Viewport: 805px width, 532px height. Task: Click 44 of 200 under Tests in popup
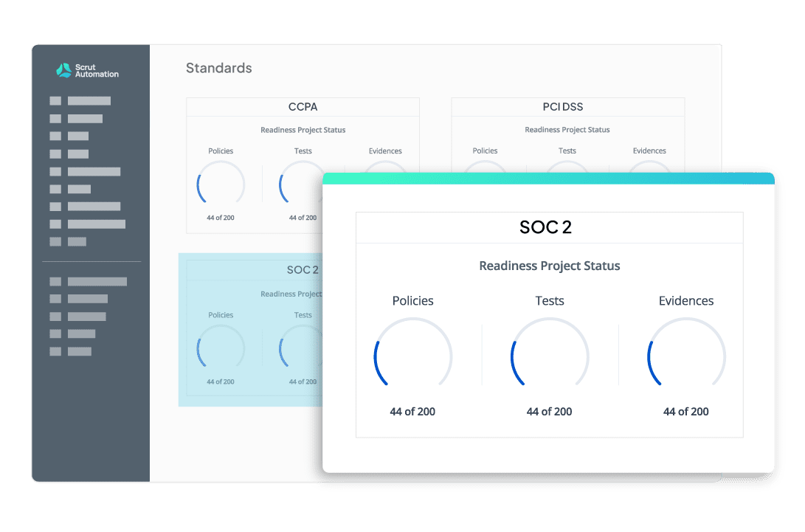[x=549, y=412]
